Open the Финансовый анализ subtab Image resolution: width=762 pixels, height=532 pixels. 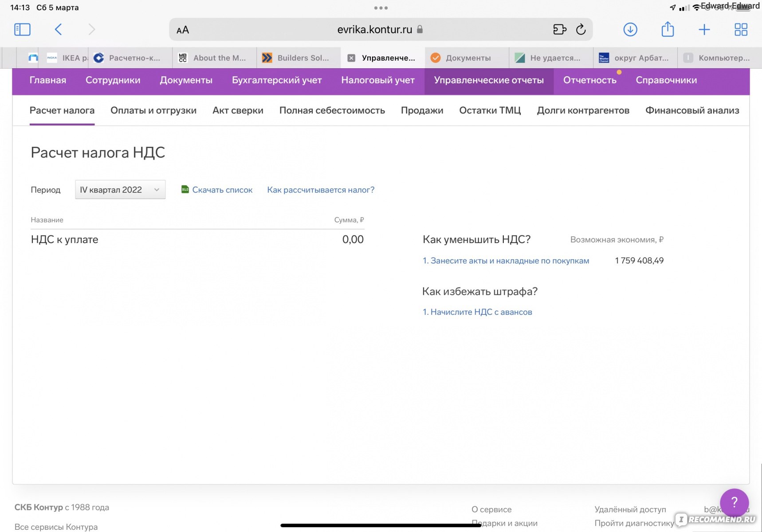tap(692, 110)
